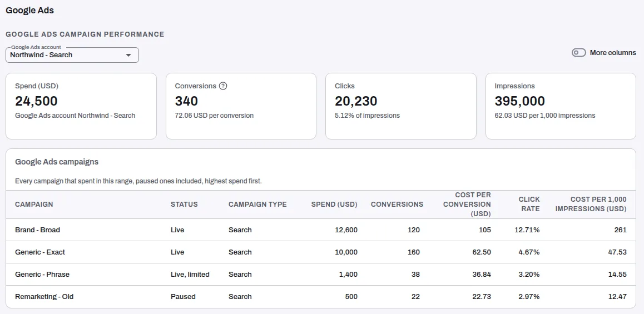Click the 1,400 spend cell
Screen dimensions: 644x314
[348, 274]
